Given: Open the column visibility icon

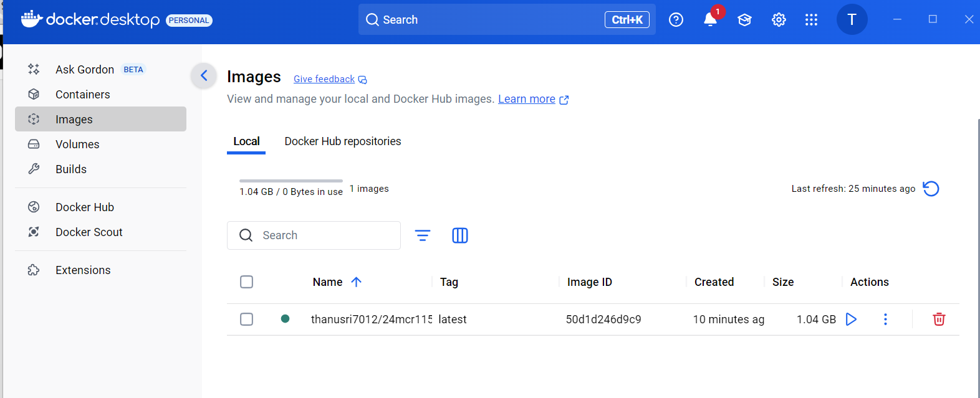Looking at the screenshot, I should 460,235.
